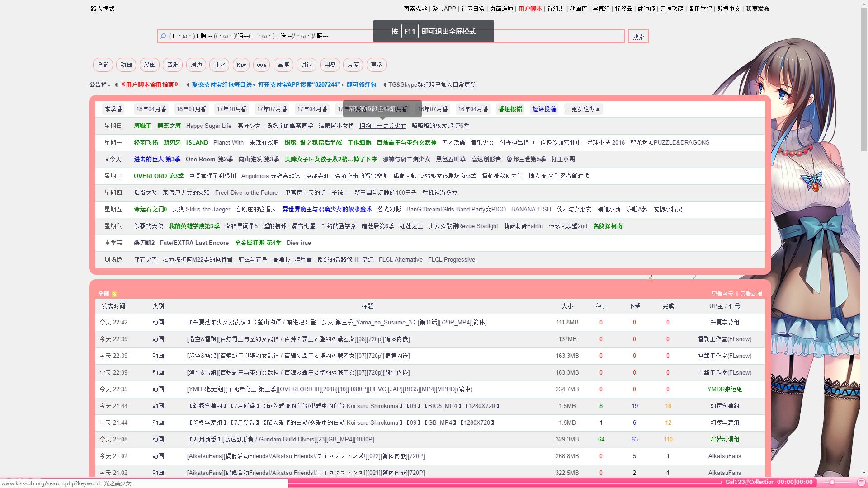Select the 16年04月番 season tab
The image size is (868, 488).
pyautogui.click(x=473, y=109)
